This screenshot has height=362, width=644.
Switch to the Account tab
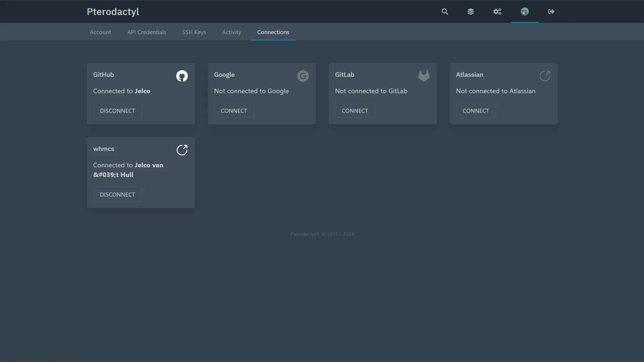[100, 32]
